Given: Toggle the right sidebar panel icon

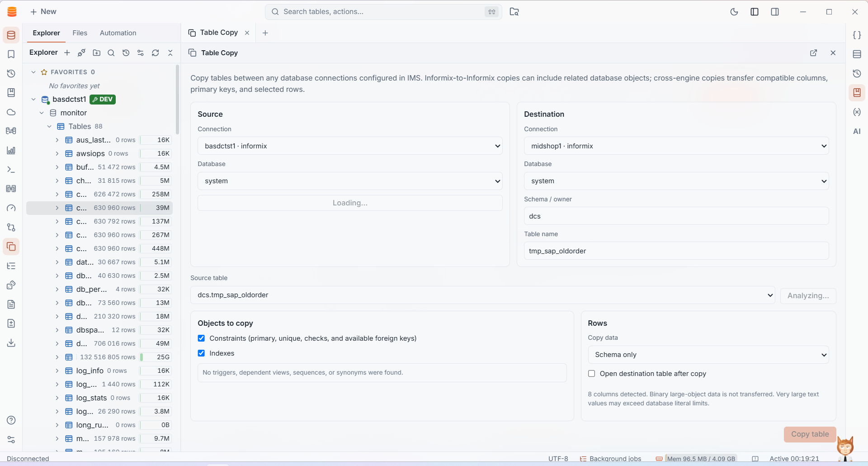Looking at the screenshot, I should (775, 12).
